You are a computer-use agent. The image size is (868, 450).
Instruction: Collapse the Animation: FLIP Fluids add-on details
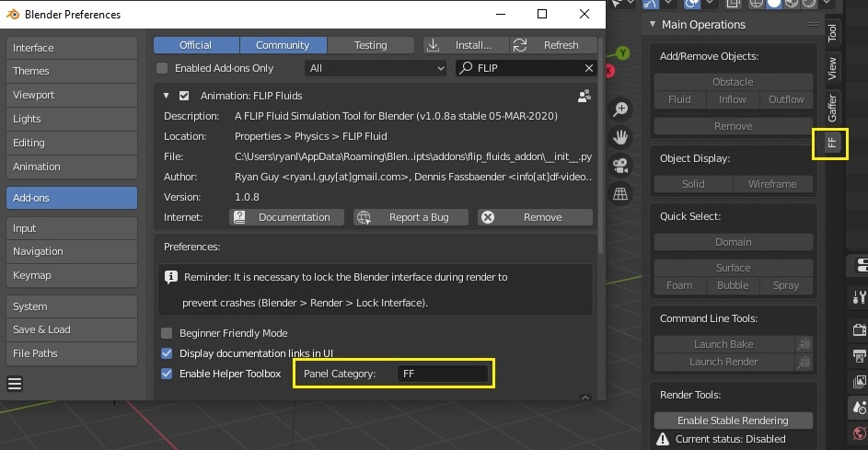tap(166, 96)
